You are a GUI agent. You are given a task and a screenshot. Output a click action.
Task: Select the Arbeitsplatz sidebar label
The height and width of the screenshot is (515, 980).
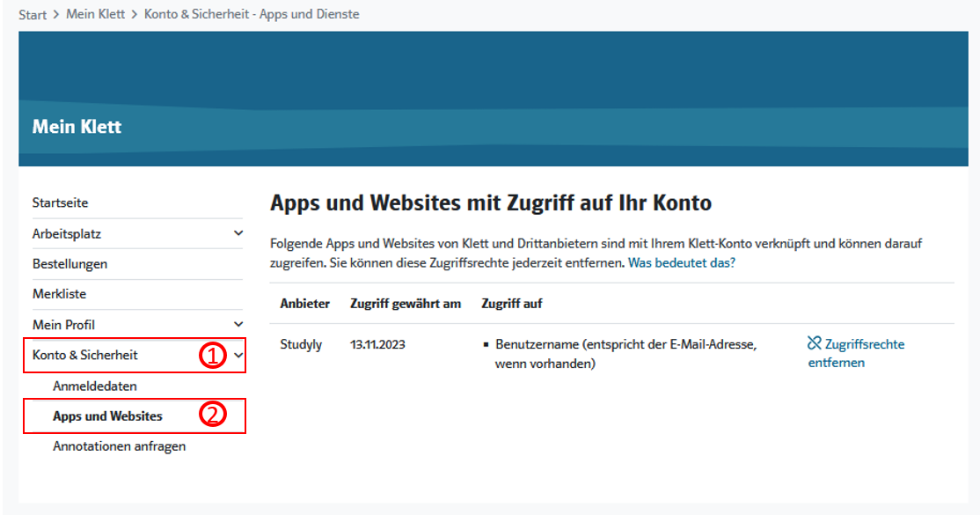point(67,234)
